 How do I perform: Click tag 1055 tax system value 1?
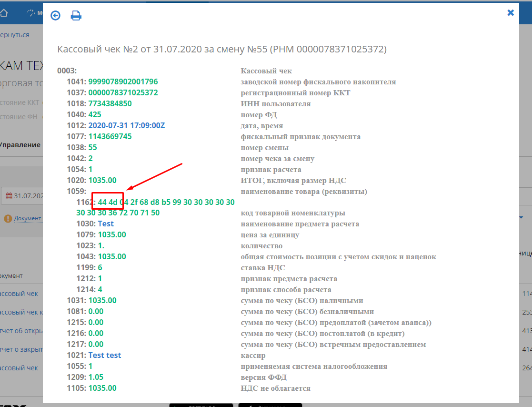(x=90, y=366)
